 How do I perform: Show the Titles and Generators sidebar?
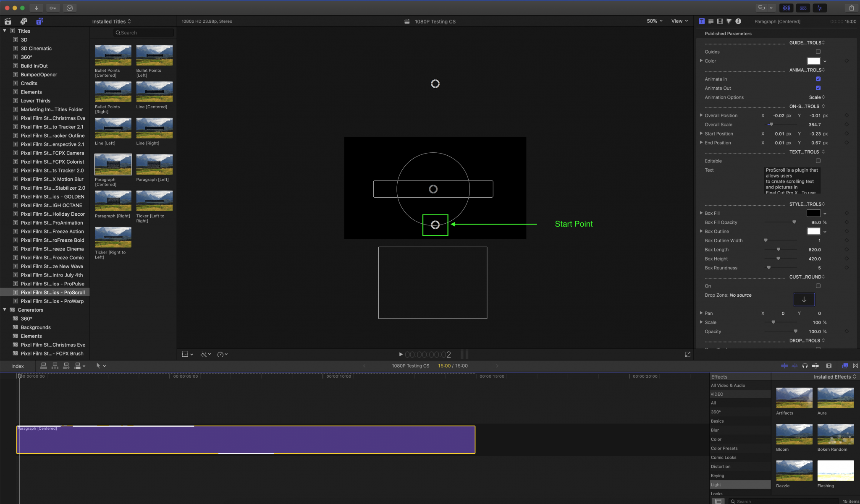(x=39, y=21)
